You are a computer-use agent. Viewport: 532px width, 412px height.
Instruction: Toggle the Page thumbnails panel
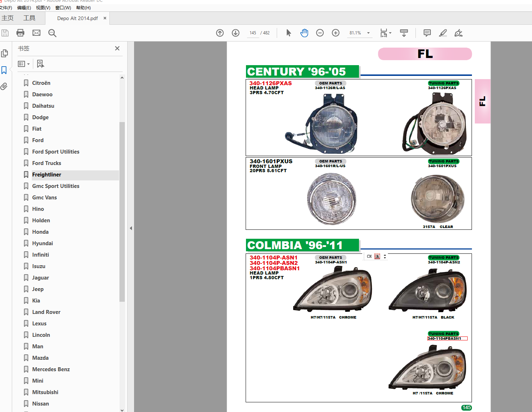coord(4,53)
